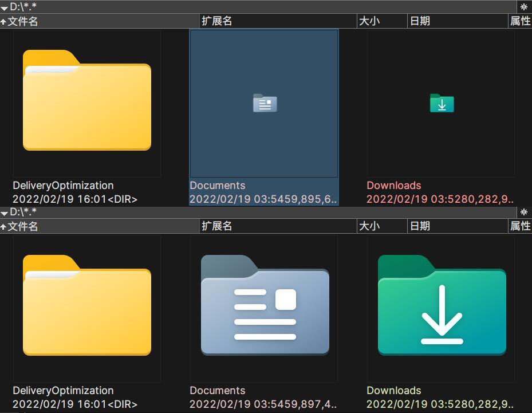The width and height of the screenshot is (532, 413).
Task: Click the asterisk button in lower panel path bar
Action: pyautogui.click(x=524, y=212)
